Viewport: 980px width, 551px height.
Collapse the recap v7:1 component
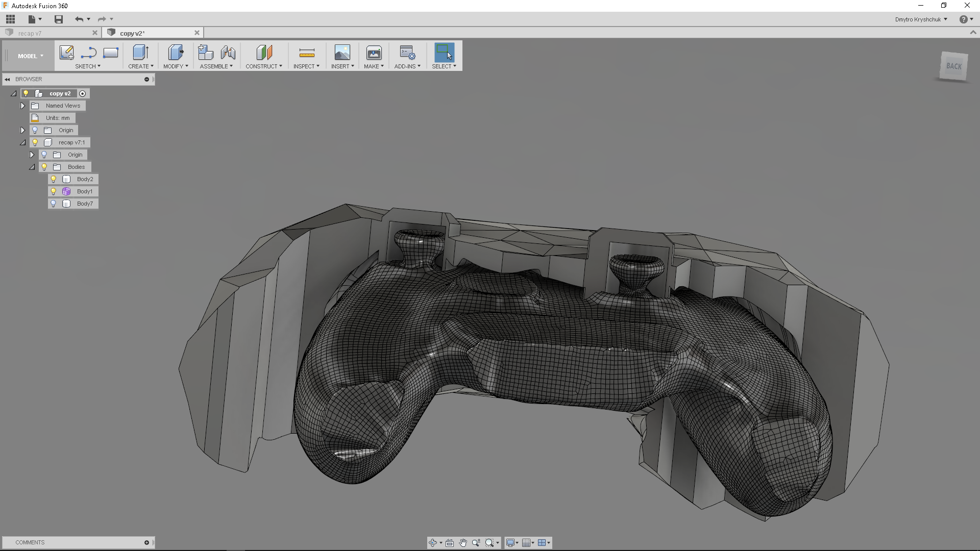tap(23, 142)
